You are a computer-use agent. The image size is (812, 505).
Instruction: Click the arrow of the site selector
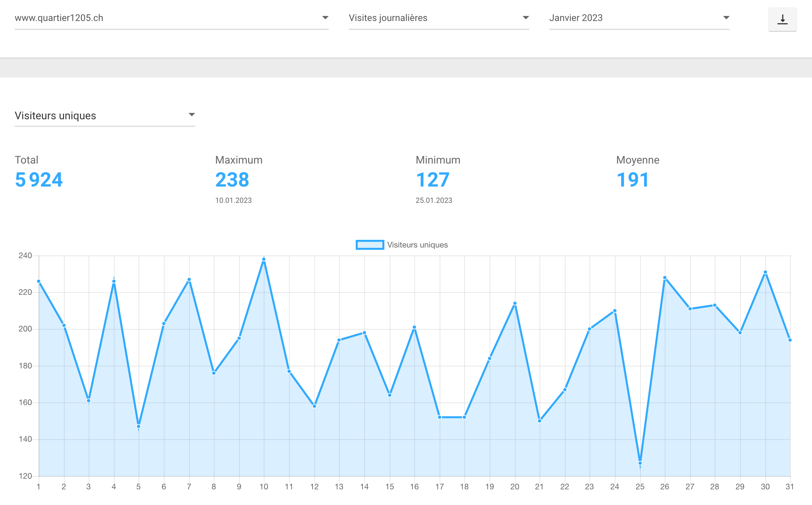(325, 18)
